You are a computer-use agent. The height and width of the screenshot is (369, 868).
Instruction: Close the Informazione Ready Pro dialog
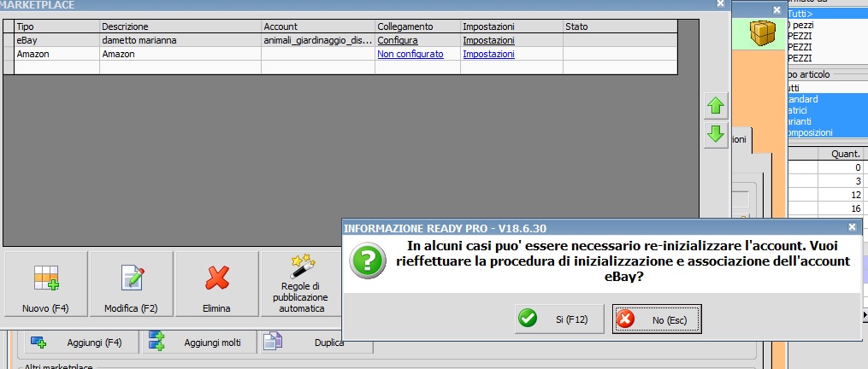[x=852, y=227]
